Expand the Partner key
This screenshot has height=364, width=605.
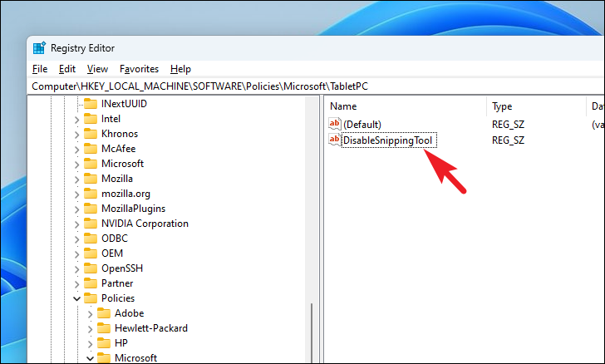click(76, 284)
